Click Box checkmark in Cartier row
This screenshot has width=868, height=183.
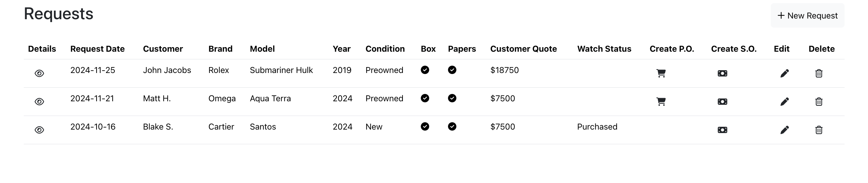(x=425, y=126)
